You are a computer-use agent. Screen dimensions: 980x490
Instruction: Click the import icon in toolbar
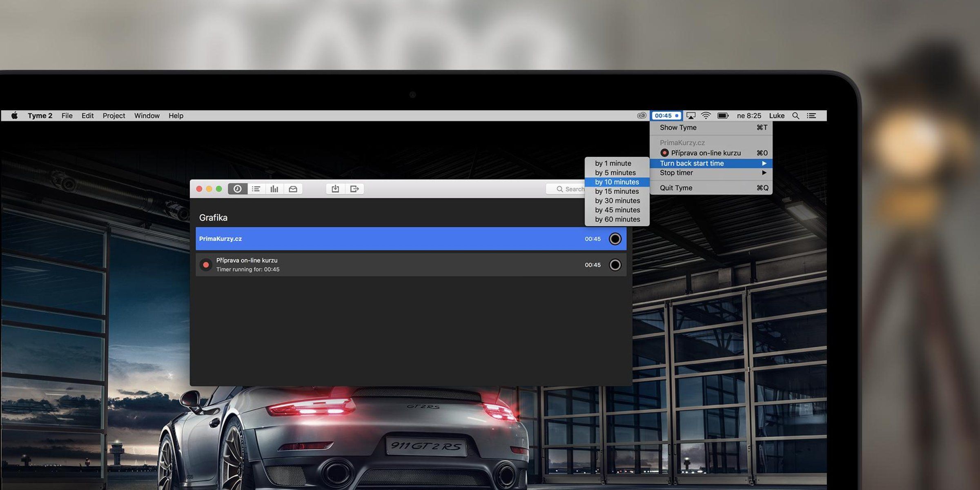tap(335, 189)
